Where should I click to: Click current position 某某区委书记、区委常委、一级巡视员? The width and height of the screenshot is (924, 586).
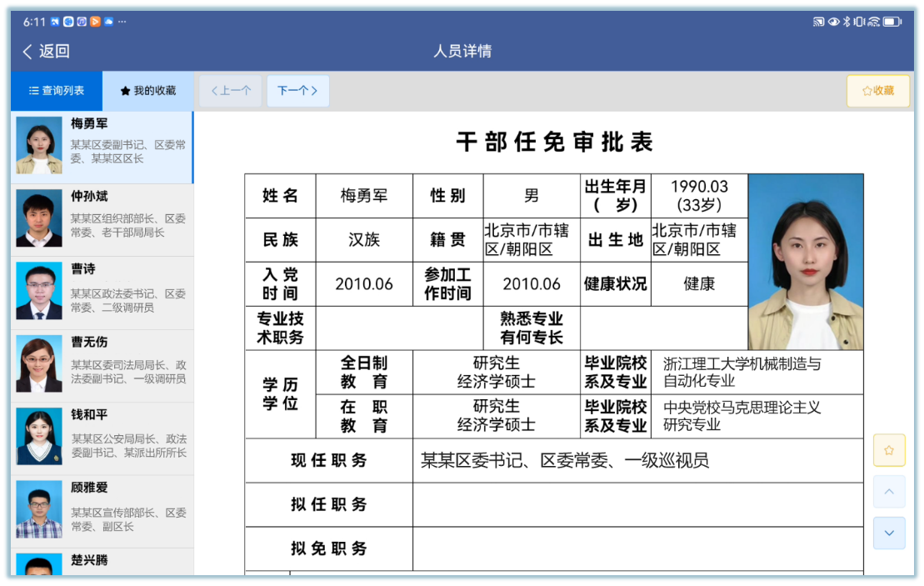tap(638, 460)
